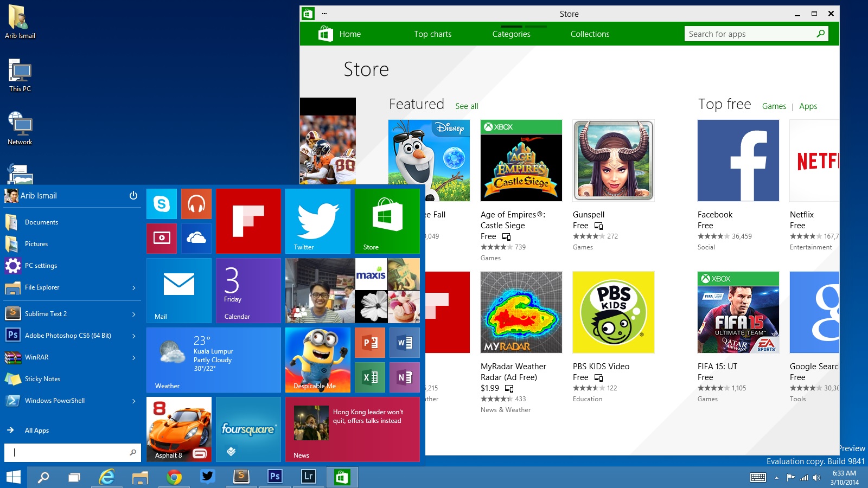The width and height of the screenshot is (868, 488).
Task: Open the foursquare tile
Action: tap(248, 429)
